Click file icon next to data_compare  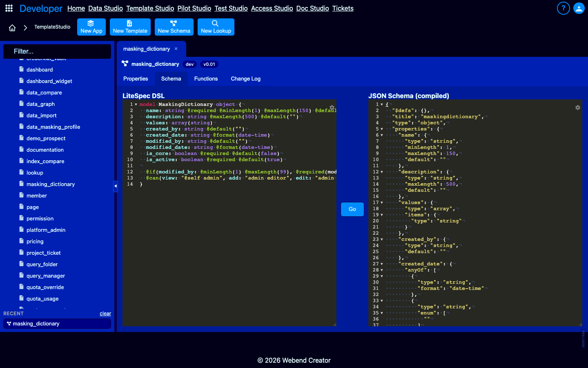21,92
